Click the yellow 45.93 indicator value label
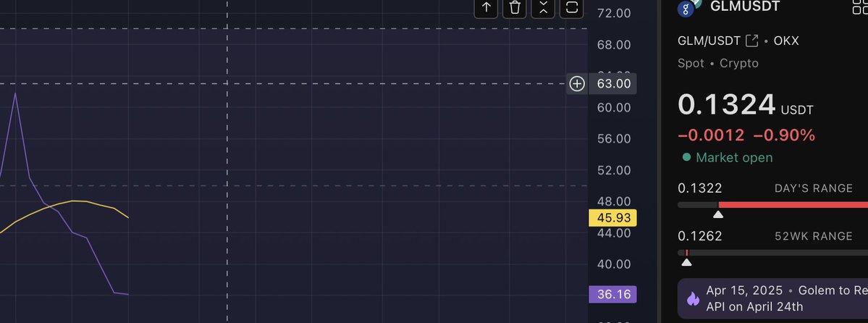 pyautogui.click(x=612, y=218)
